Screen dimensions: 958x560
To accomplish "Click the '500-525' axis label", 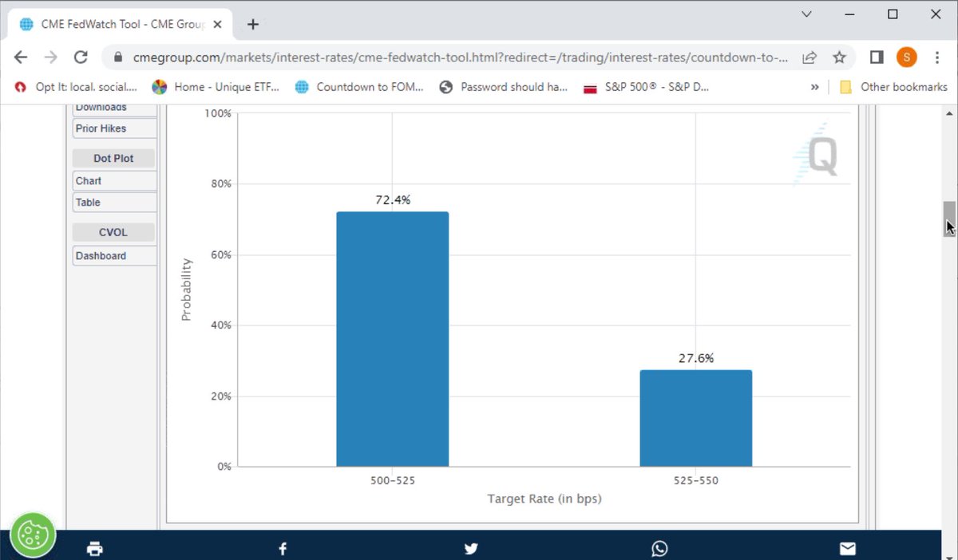I will click(393, 482).
